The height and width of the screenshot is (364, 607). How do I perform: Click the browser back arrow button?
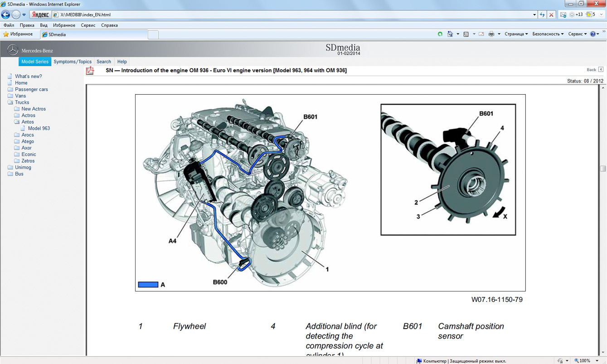6,15
